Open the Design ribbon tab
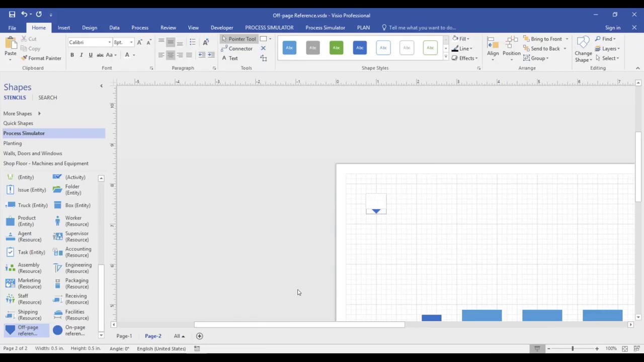The image size is (644, 362). tap(90, 28)
